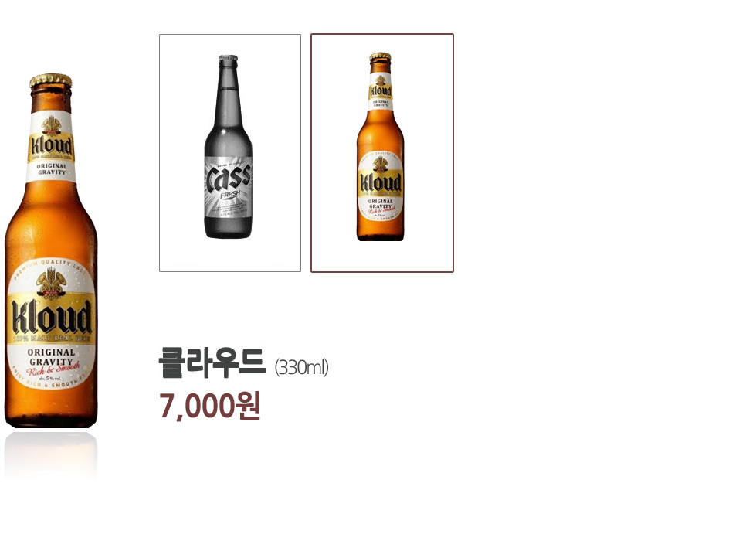Viewport: 756px width, 558px height.
Task: Click the bottle reflection below large image
Action: point(51,454)
